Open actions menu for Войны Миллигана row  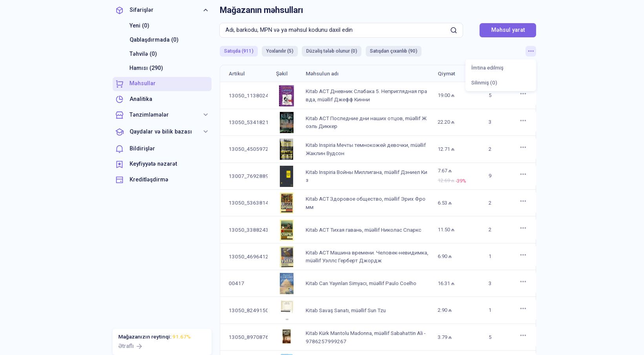(523, 174)
